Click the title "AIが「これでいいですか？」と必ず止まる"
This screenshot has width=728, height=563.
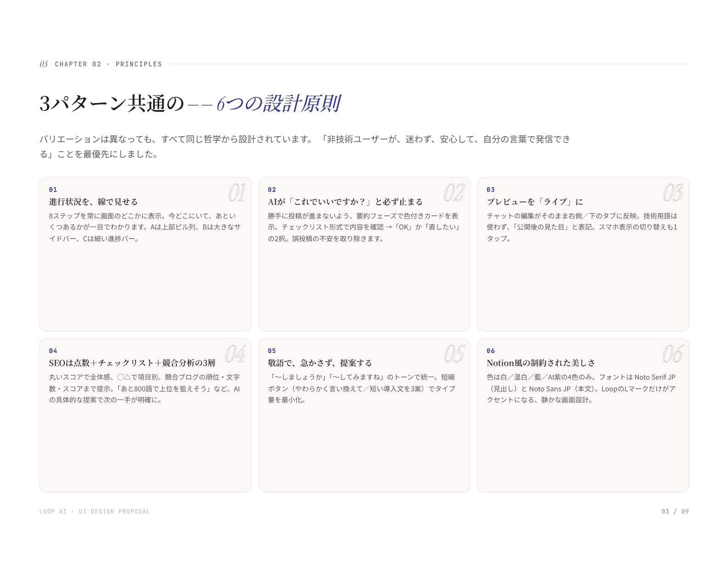(345, 202)
